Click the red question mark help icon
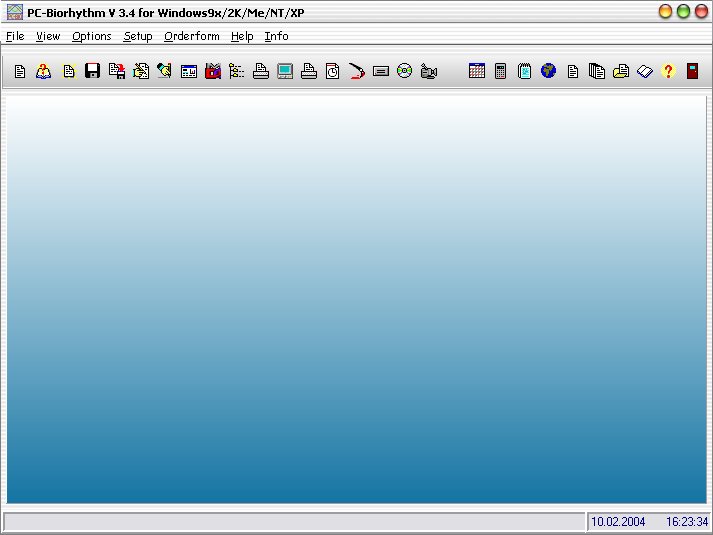 668,71
